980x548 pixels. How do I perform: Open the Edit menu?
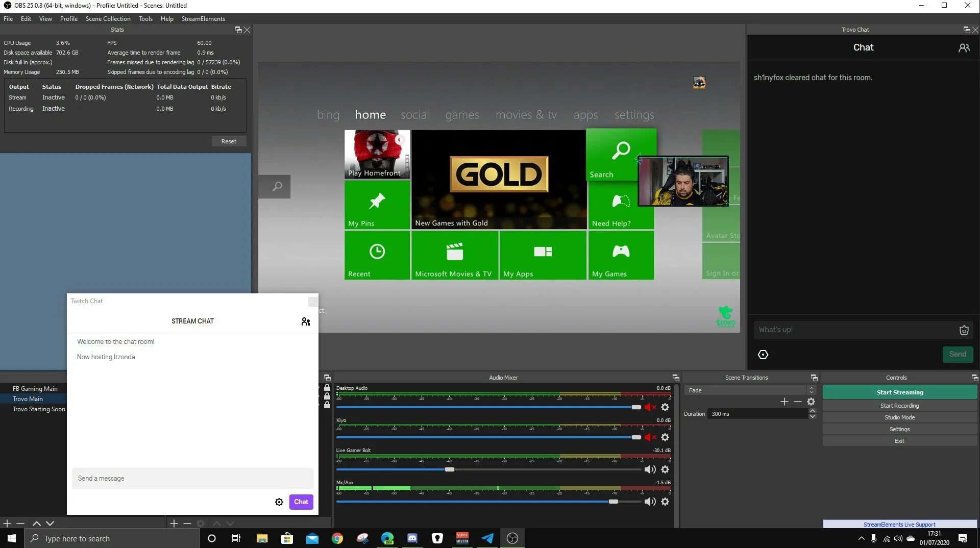(26, 19)
